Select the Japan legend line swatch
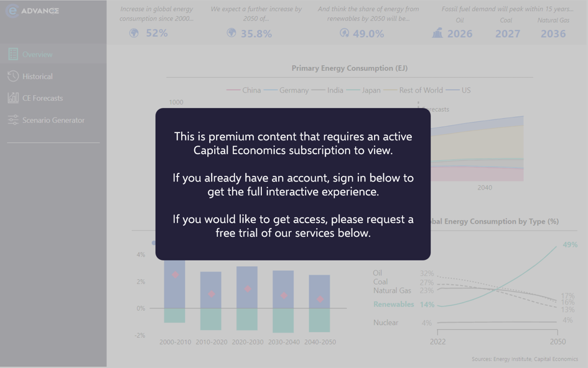 [x=353, y=90]
